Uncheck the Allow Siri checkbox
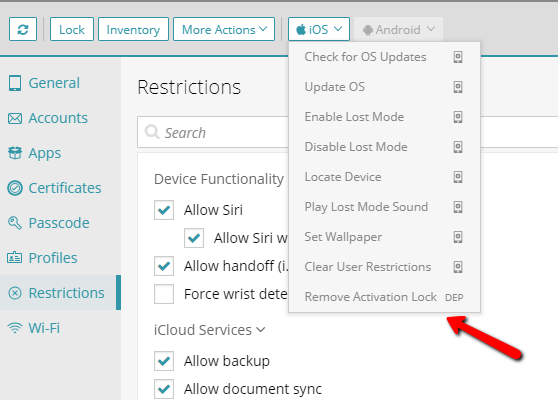Image resolution: width=558 pixels, height=400 pixels. coord(164,210)
